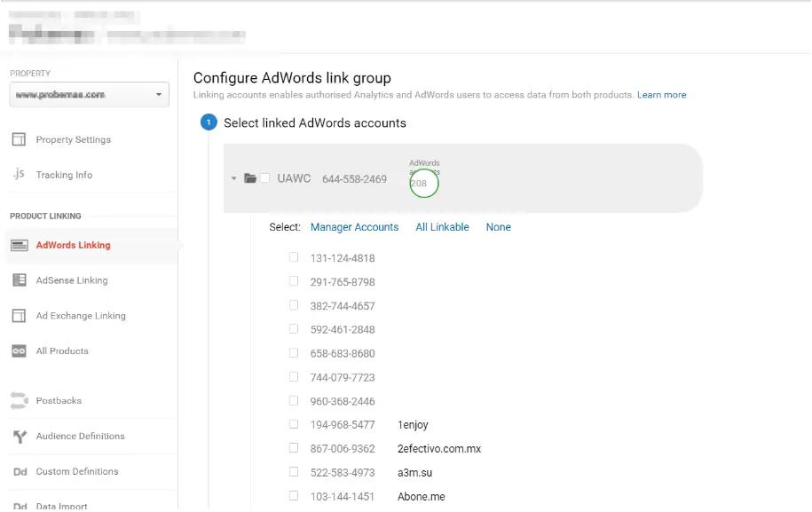Click the AdWords Linking icon
This screenshot has height=512, width=812.
pos(20,245)
